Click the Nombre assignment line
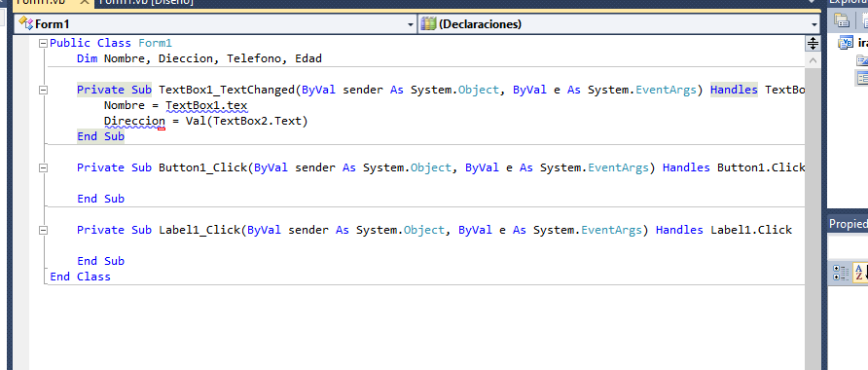868x370 pixels. click(x=176, y=106)
